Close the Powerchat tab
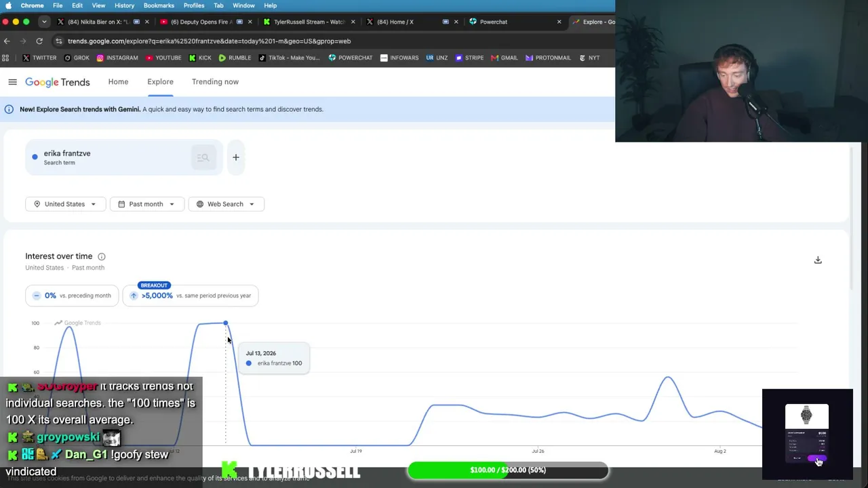This screenshot has width=868, height=488. point(559,22)
